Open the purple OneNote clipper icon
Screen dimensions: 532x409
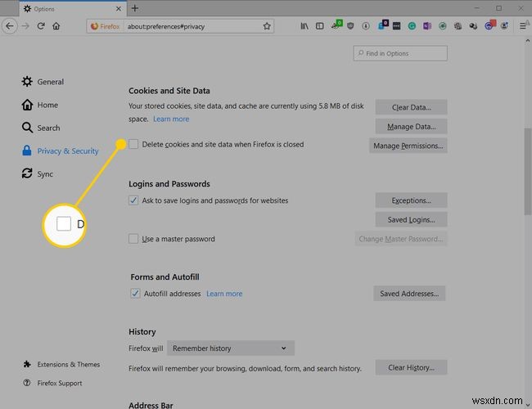426,26
